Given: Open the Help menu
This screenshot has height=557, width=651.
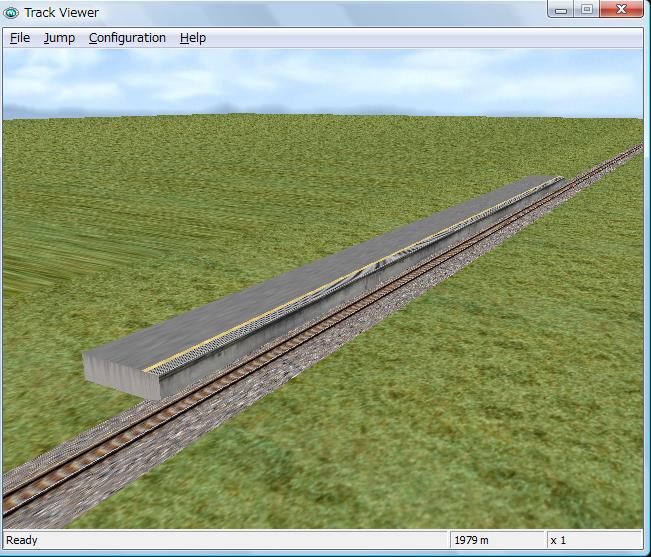Looking at the screenshot, I should [193, 38].
